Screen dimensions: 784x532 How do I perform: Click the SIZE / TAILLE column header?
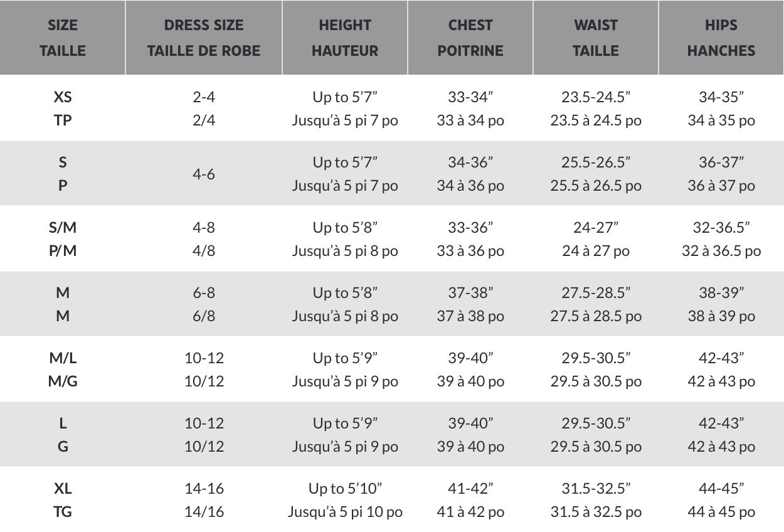(x=63, y=38)
